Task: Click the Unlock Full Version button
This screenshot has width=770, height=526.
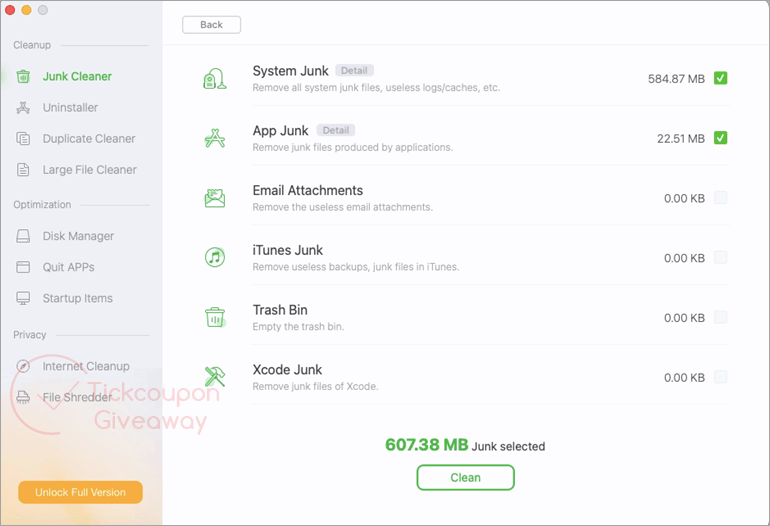Action: point(81,492)
